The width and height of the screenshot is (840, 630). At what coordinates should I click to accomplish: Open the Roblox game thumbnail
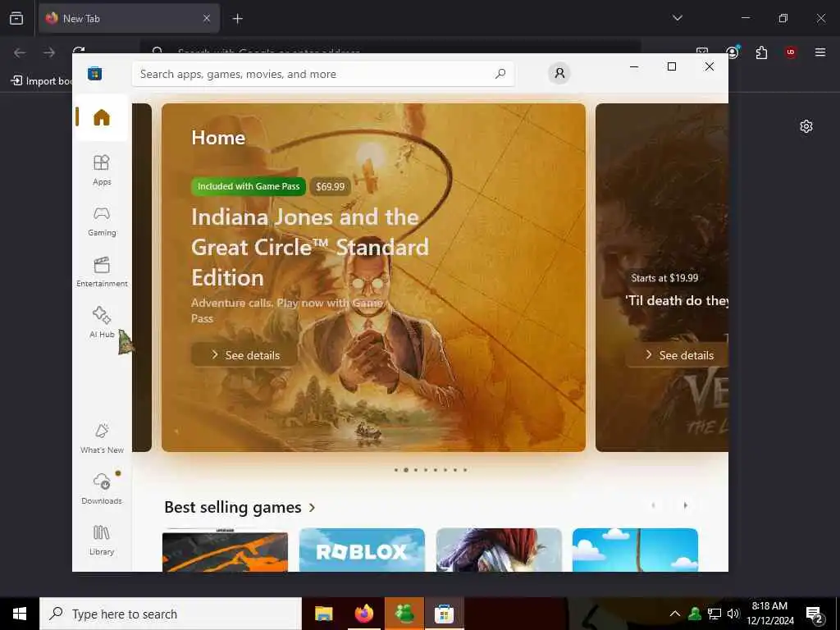[x=362, y=550]
